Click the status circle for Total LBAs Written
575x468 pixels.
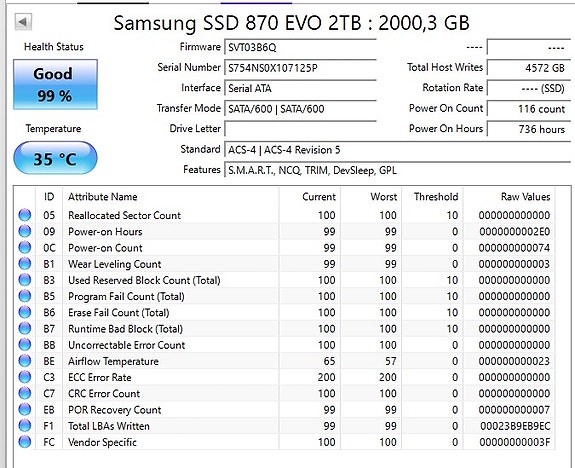pos(25,425)
